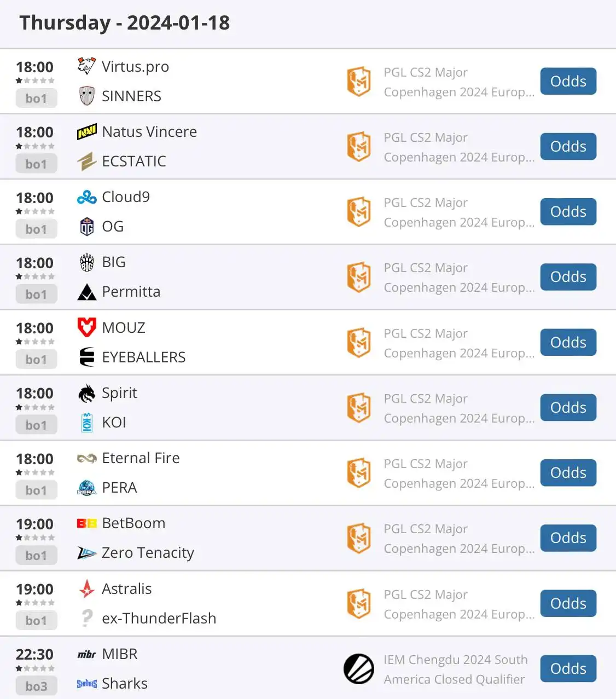616x699 pixels.
Task: Click the bo3 badge on MIBR match
Action: [36, 686]
